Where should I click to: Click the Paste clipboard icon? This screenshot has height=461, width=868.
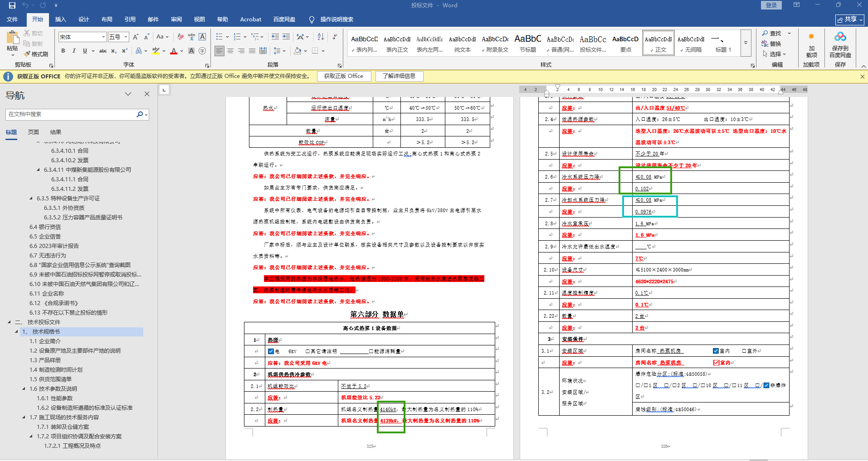coord(12,37)
